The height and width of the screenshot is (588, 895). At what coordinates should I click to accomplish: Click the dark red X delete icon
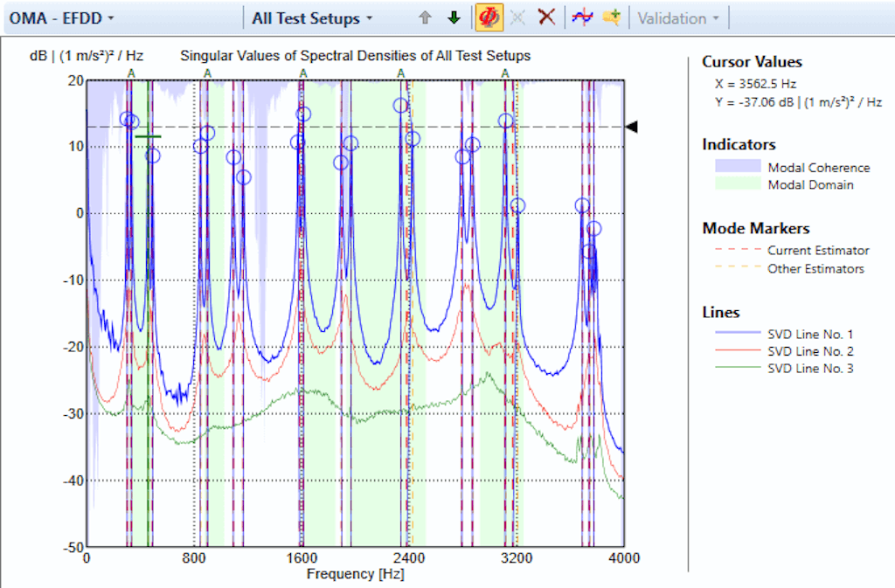[547, 17]
